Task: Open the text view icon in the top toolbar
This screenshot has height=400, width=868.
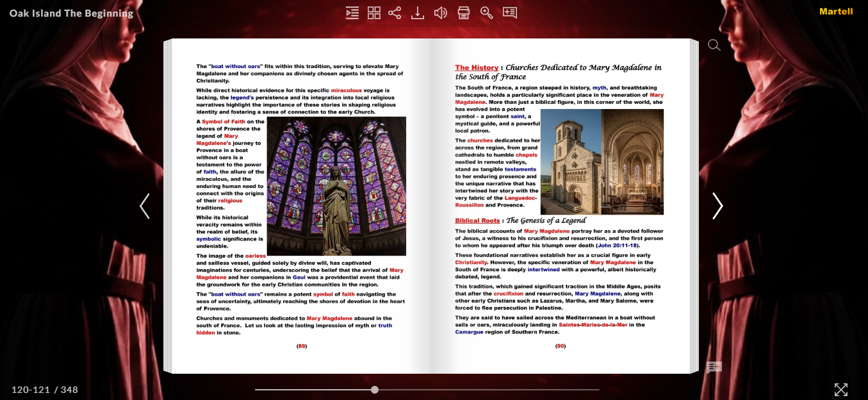Action: (x=510, y=13)
